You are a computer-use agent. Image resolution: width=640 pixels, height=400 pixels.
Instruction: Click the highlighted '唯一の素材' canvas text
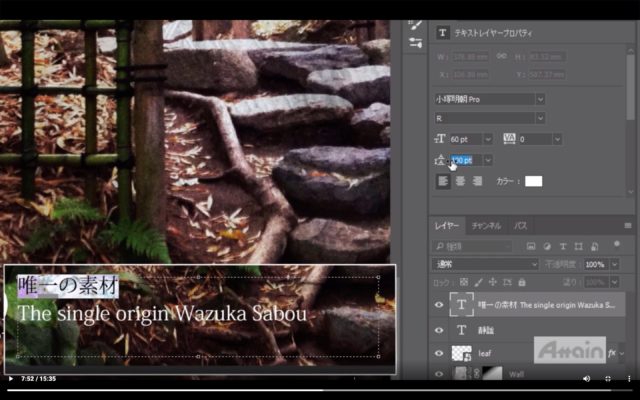click(68, 286)
